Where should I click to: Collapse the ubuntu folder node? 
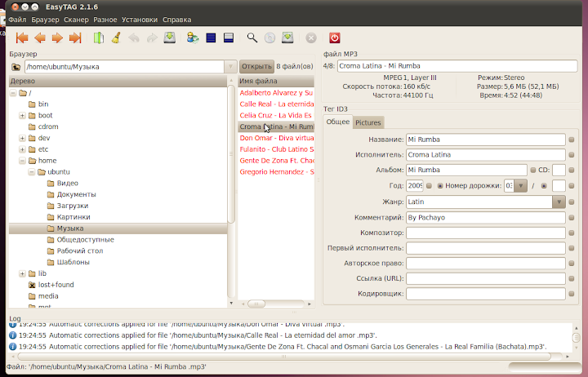click(32, 171)
